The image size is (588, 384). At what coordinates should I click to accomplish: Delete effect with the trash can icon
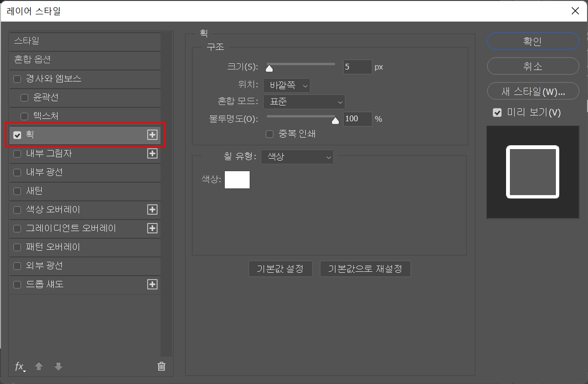point(161,366)
